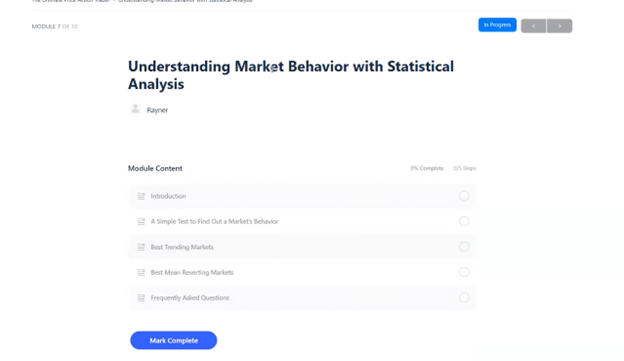Click the lesson icon beside Introduction
Viewport: 624px width, 361px height.
click(141, 196)
